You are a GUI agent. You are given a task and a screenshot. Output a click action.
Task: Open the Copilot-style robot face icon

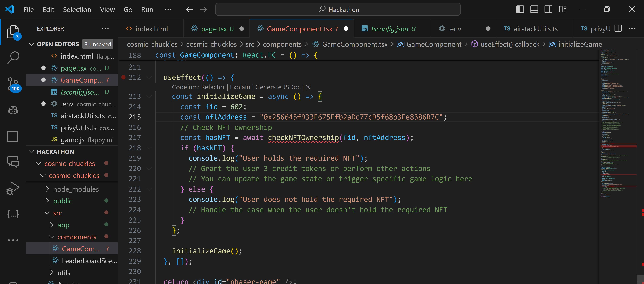[x=13, y=110]
